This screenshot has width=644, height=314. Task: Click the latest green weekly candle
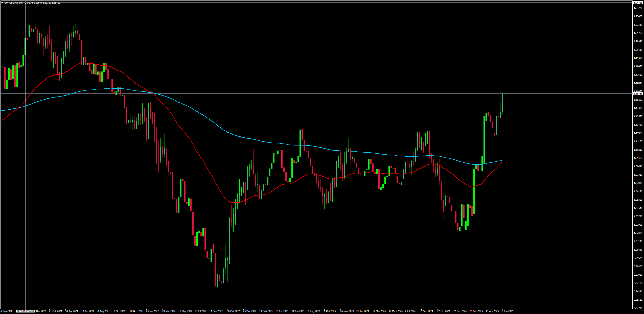(x=502, y=103)
